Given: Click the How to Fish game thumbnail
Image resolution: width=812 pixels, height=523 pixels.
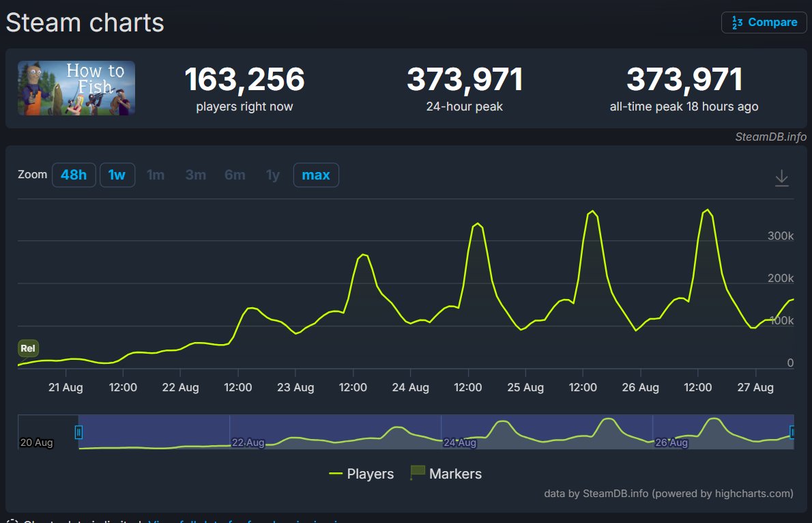Looking at the screenshot, I should pos(76,88).
